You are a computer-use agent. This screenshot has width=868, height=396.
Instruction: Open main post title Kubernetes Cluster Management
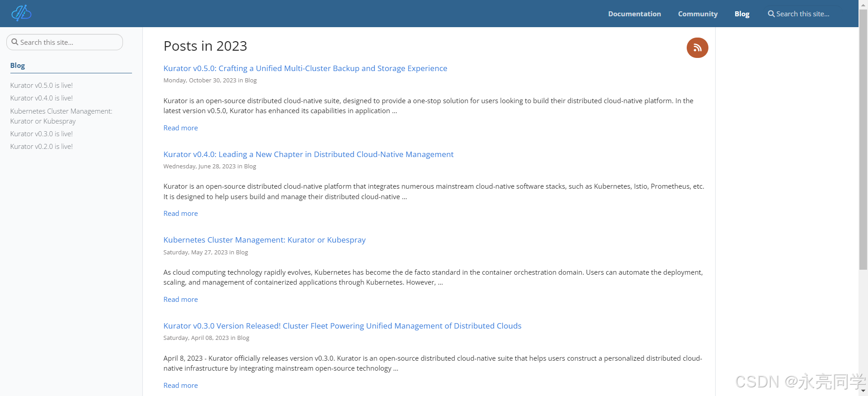(x=264, y=240)
